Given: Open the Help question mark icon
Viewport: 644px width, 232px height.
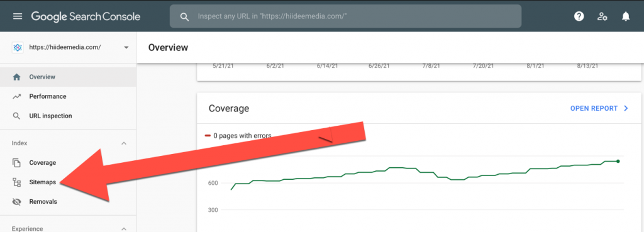Looking at the screenshot, I should click(x=579, y=16).
